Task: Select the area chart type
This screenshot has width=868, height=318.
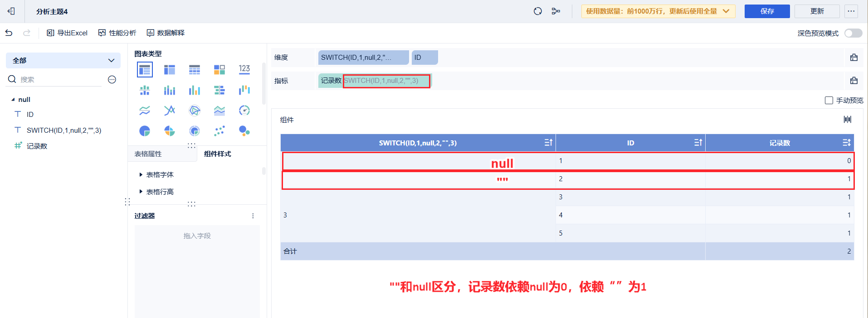Action: coord(219,111)
